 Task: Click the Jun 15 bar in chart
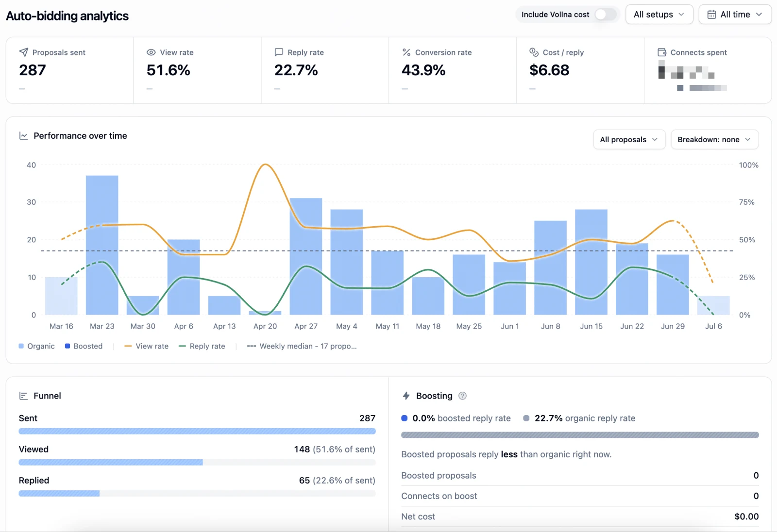[x=591, y=262]
